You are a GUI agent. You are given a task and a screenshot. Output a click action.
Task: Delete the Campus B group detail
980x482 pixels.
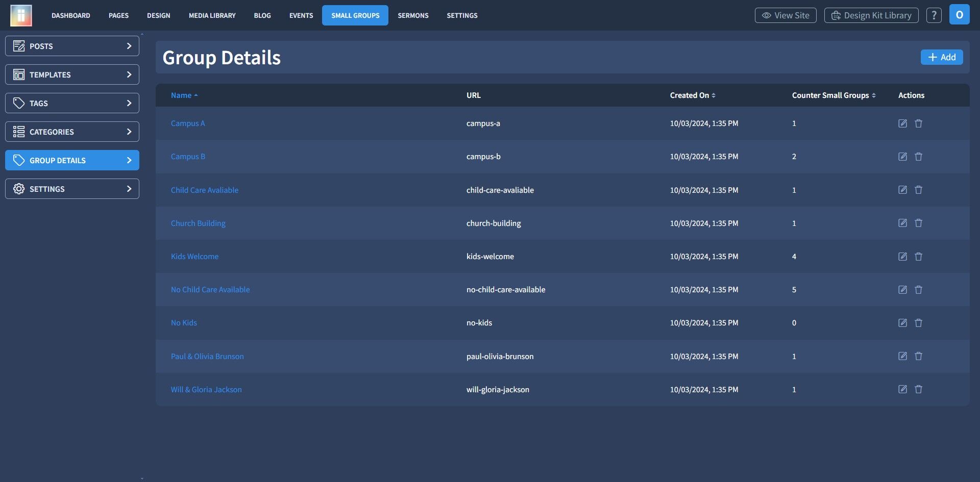[x=918, y=157]
